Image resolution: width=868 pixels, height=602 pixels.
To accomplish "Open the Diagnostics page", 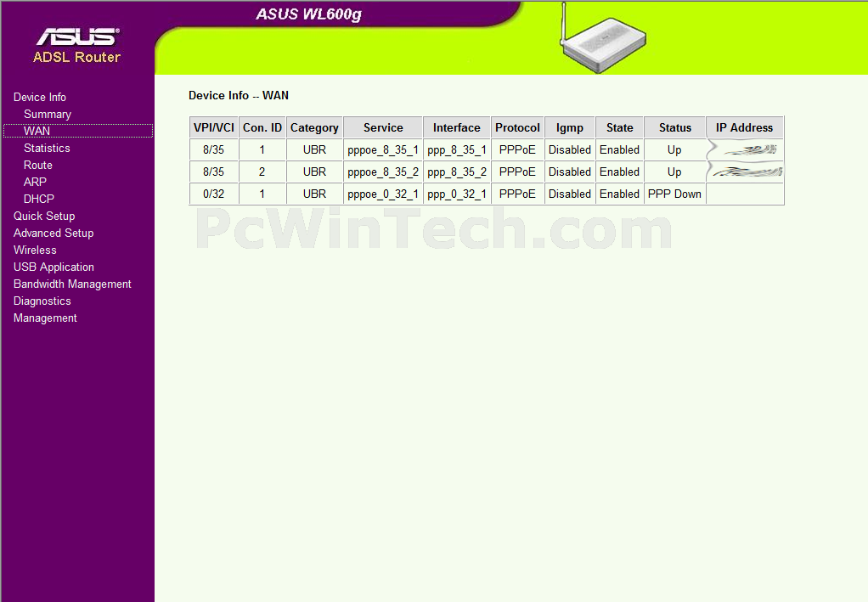I will (42, 301).
